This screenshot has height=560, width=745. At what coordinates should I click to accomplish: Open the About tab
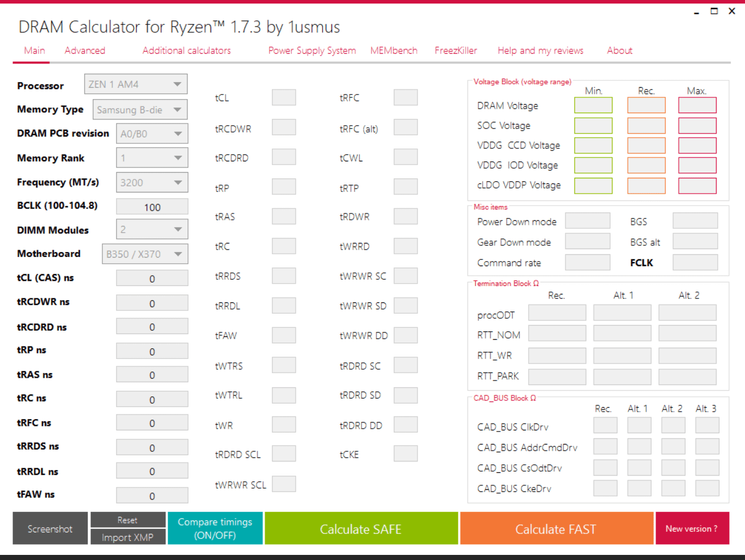(620, 50)
